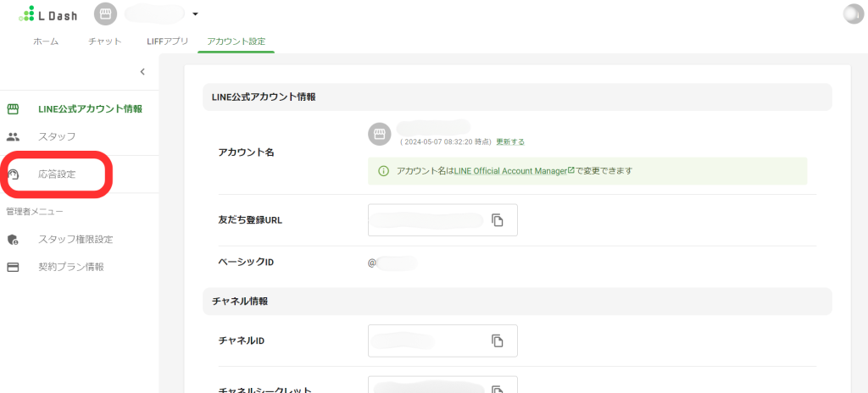Screen dimensions: 868x393
Task: Click the スタッフ people icon
Action: coord(13,136)
